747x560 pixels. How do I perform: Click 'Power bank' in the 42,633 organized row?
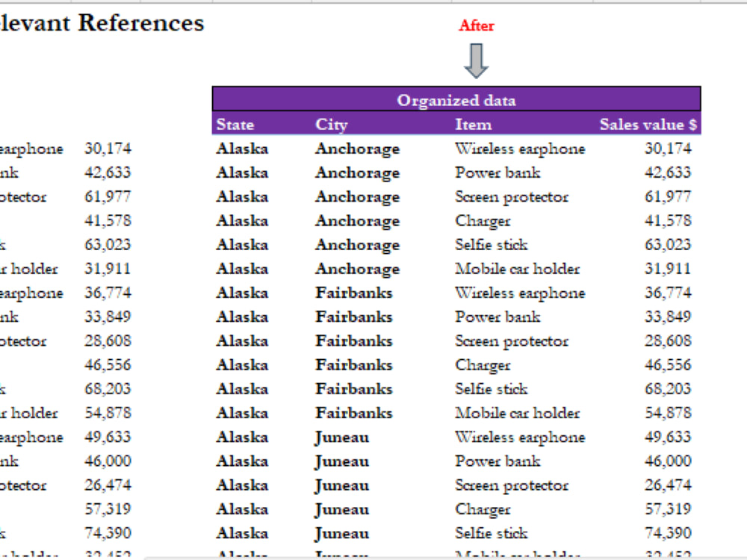click(x=498, y=172)
